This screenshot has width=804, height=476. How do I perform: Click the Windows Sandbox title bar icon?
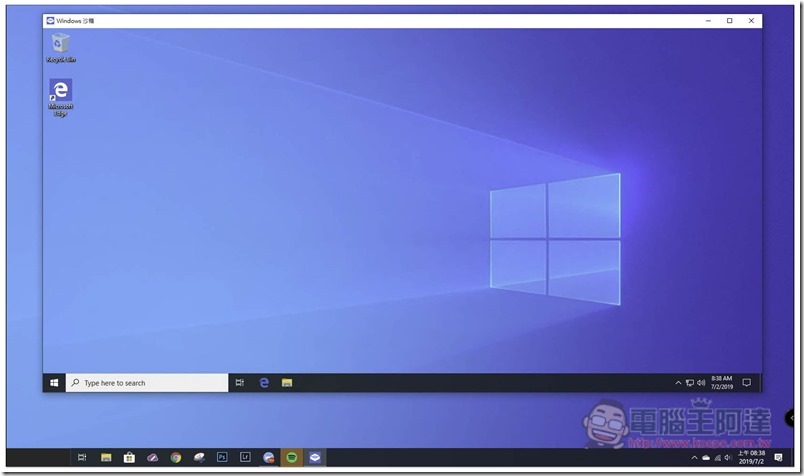point(50,21)
